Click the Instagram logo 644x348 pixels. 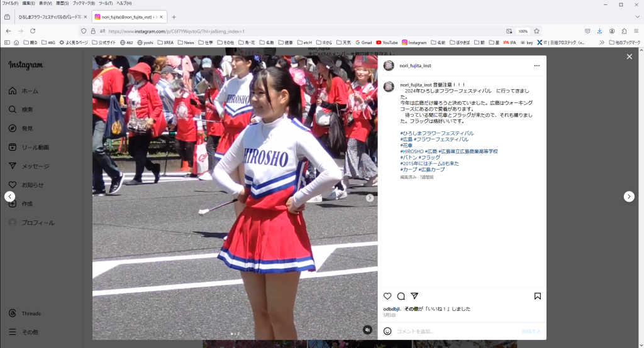(x=25, y=65)
